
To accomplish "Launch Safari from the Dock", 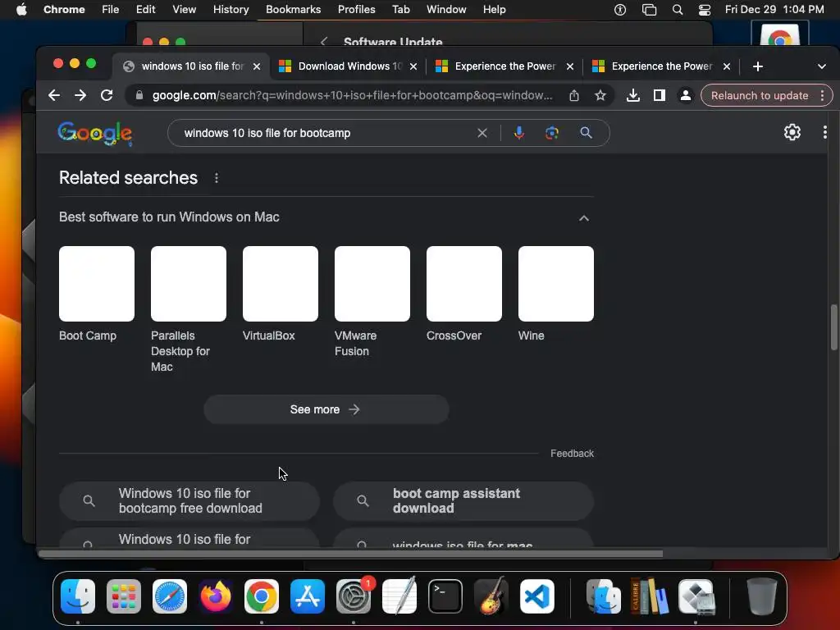I will point(170,596).
